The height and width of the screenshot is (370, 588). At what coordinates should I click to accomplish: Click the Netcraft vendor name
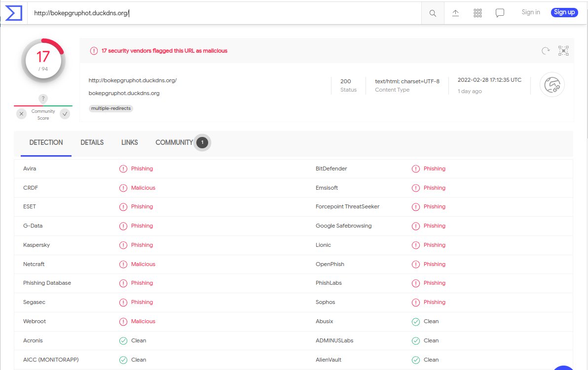coord(34,265)
